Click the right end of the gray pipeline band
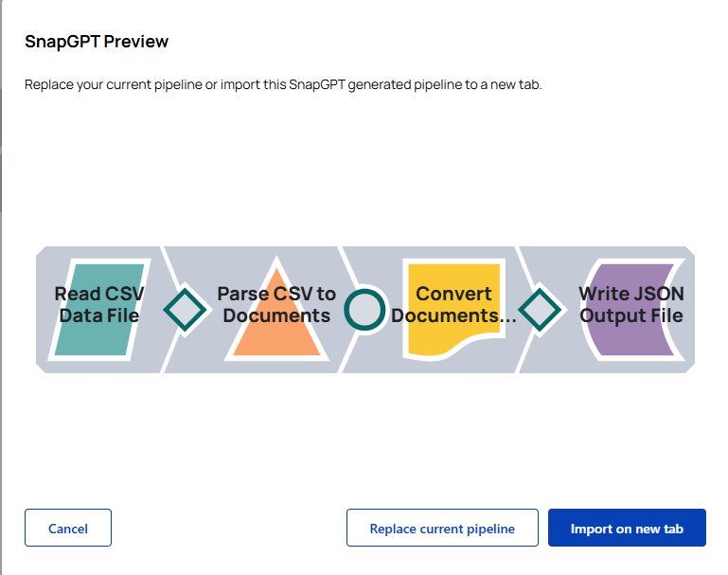The width and height of the screenshot is (728, 575). tap(688, 309)
